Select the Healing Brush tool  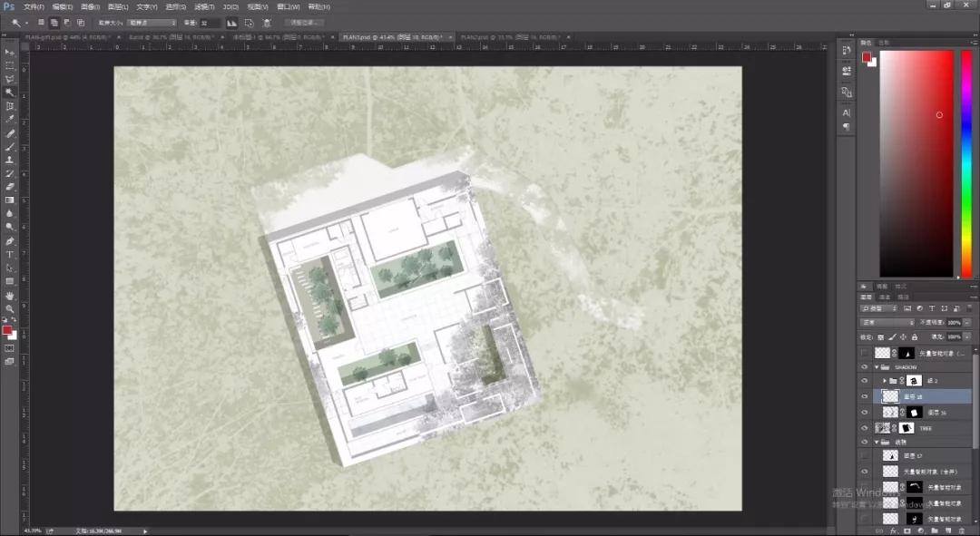click(x=9, y=133)
